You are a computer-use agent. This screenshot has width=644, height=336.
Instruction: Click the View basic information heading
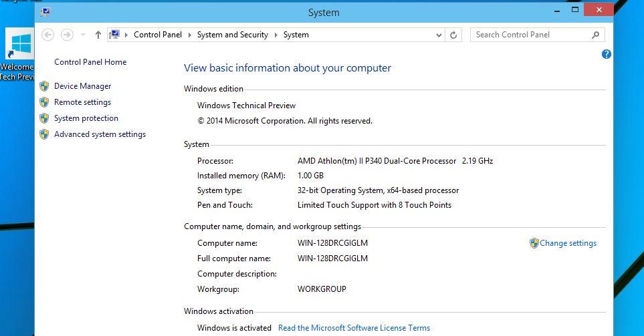click(x=288, y=68)
